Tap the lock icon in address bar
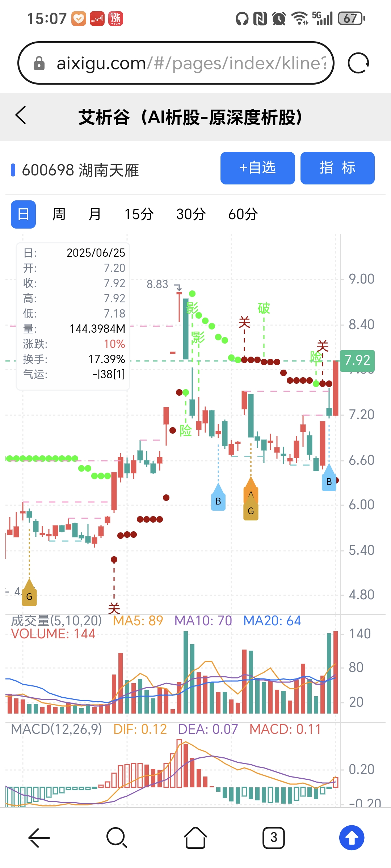 coord(39,64)
